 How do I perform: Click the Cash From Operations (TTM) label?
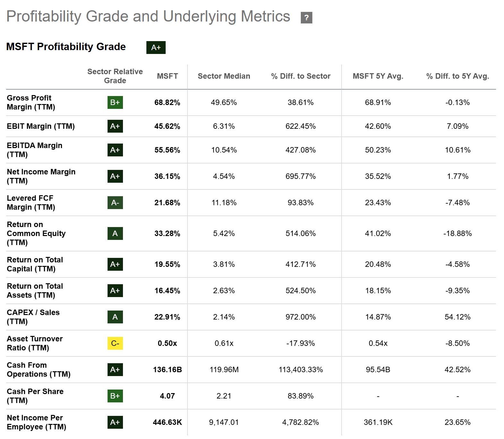[x=39, y=370]
